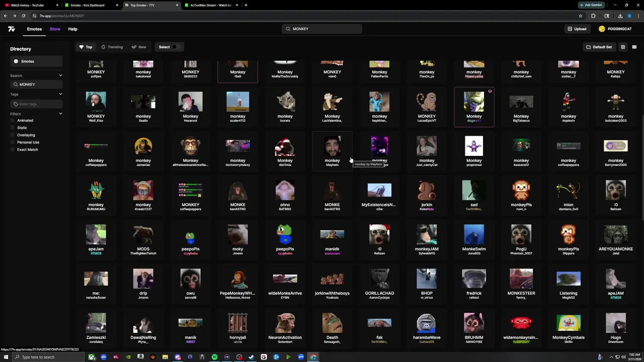Select the New sorting tab
The width and height of the screenshot is (644, 362).
point(139,47)
